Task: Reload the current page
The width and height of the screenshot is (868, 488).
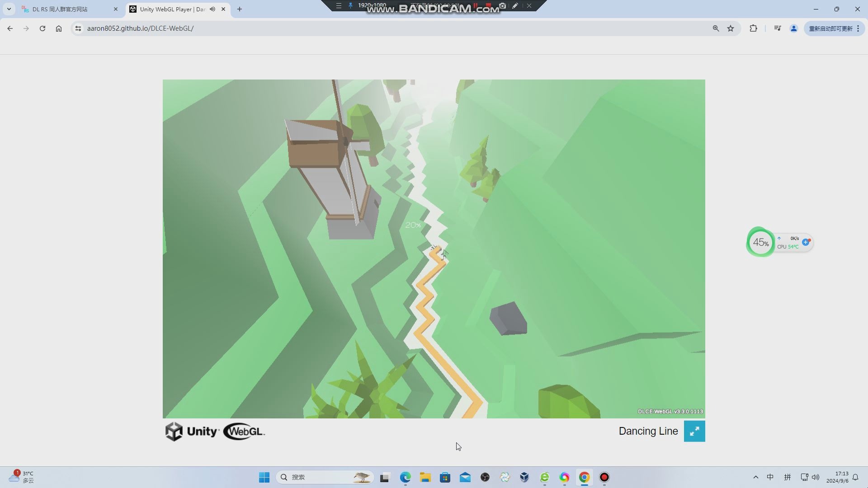Action: (x=42, y=28)
